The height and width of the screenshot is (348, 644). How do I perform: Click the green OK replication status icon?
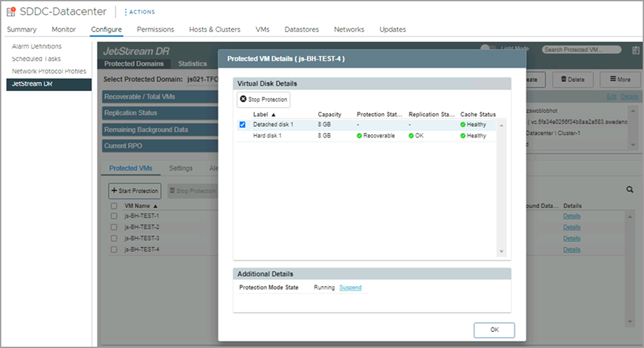412,136
